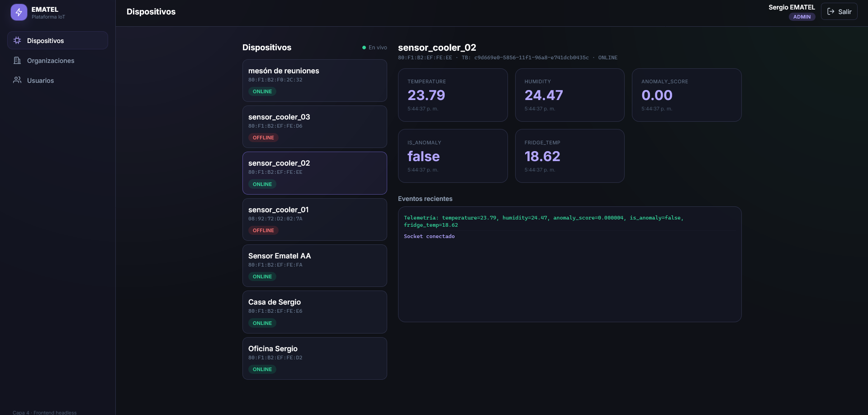Click the Usuarios people icon

17,80
